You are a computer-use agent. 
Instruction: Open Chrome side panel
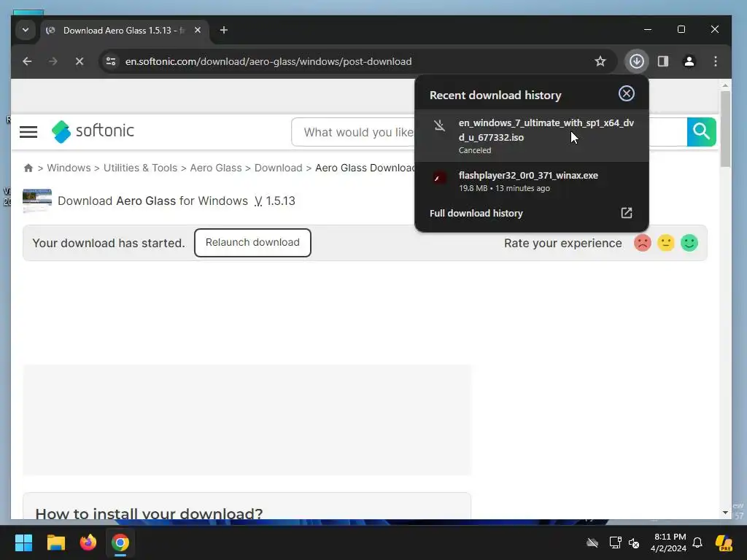point(663,61)
